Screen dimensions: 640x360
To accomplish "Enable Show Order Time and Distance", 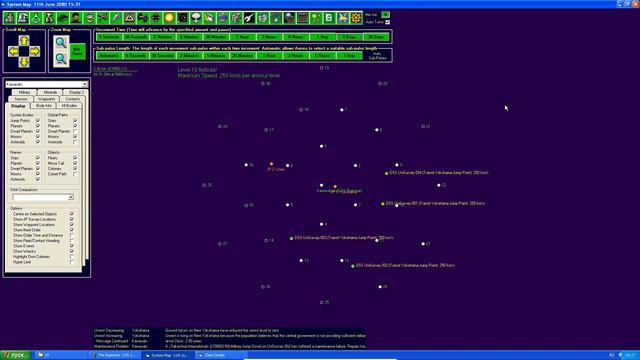I will (x=72, y=235).
